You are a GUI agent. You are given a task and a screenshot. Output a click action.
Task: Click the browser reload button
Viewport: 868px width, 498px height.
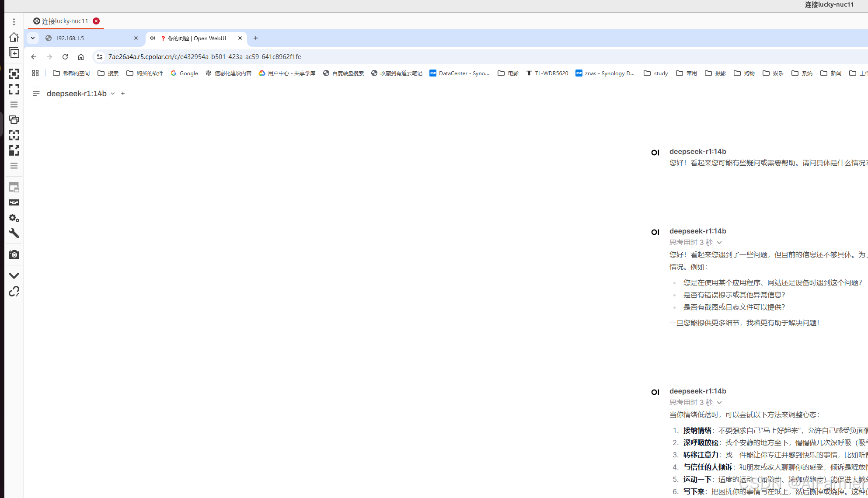(x=65, y=57)
